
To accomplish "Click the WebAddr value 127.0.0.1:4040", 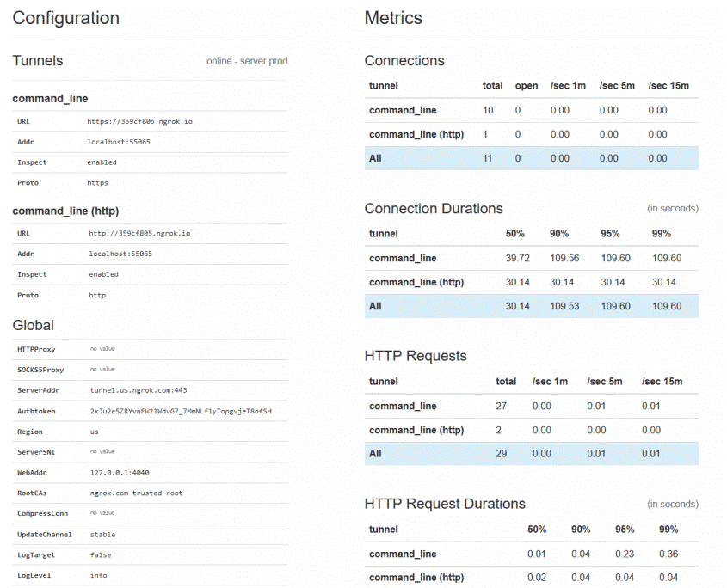I will (x=120, y=472).
